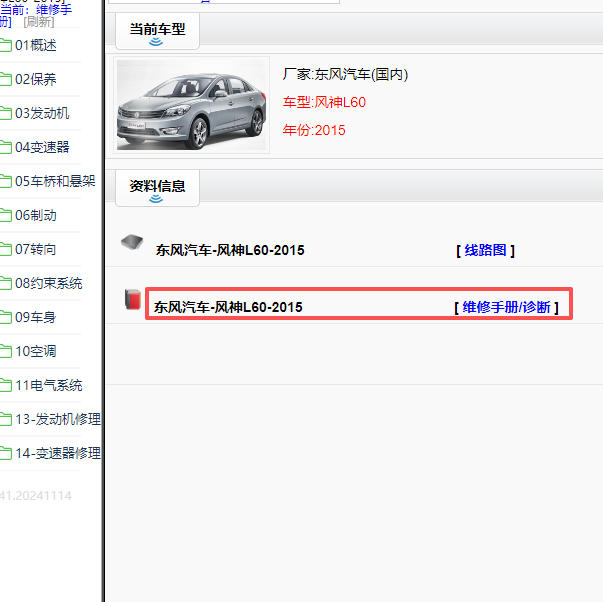Click the 年份:2015 text

click(314, 130)
